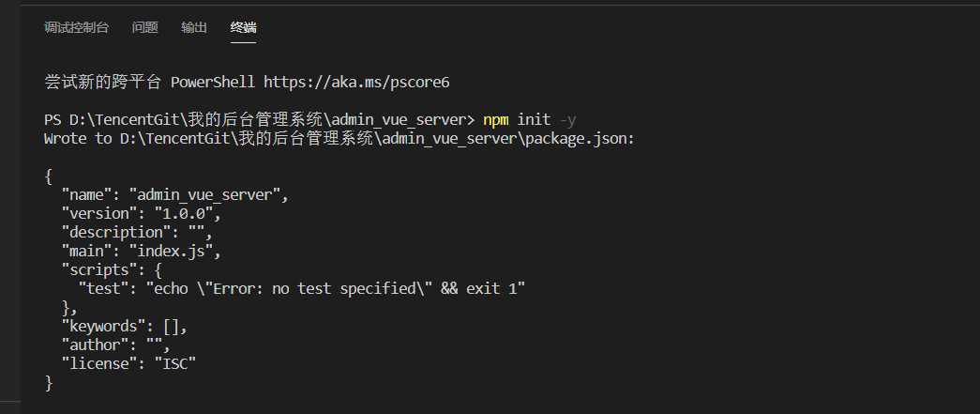Screen dimensions: 980x414
Task: Click the "keywords": [] line
Action: (x=125, y=326)
